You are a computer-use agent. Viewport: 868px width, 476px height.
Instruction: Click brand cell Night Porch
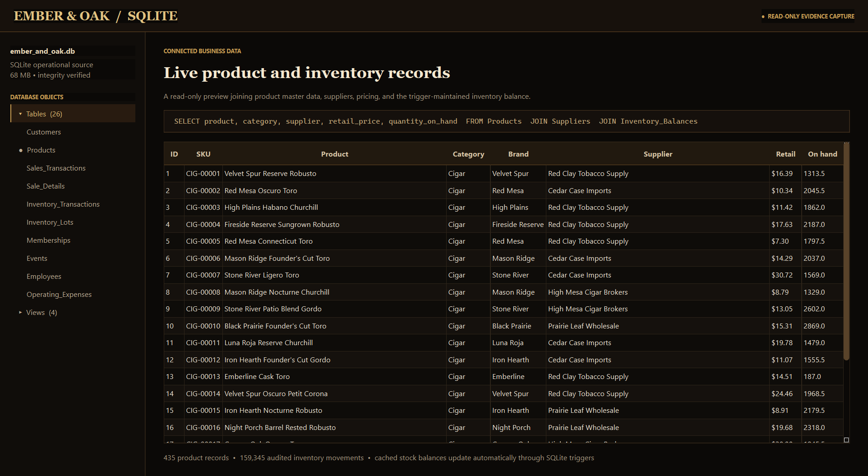pyautogui.click(x=518, y=428)
